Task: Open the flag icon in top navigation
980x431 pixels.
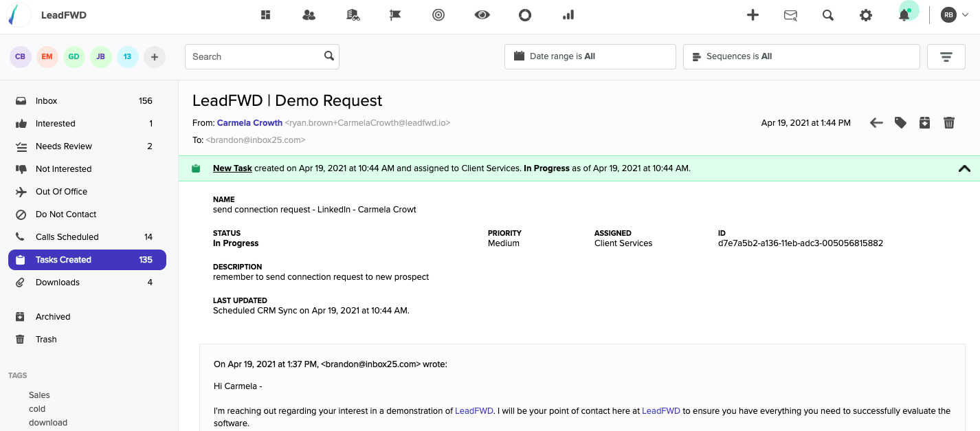Action: tap(395, 15)
